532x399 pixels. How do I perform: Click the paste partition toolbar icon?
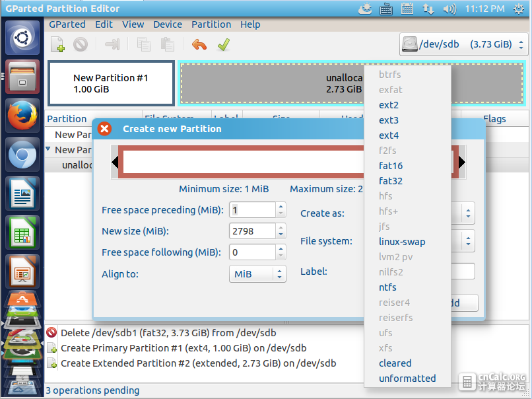[x=167, y=44]
